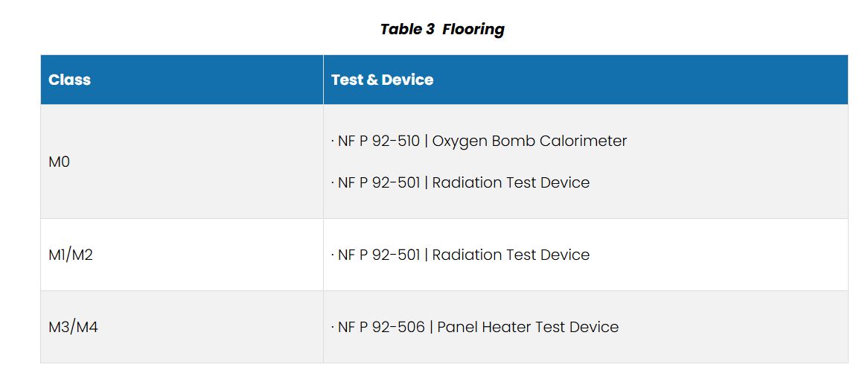Click the "NF P 92-510" standard code
868x379 pixels.
[x=379, y=141]
